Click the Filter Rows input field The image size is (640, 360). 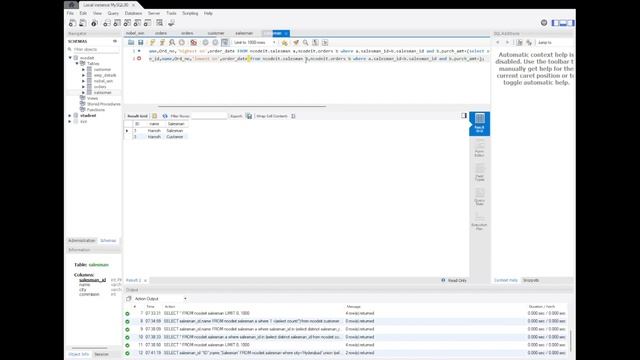click(x=209, y=116)
